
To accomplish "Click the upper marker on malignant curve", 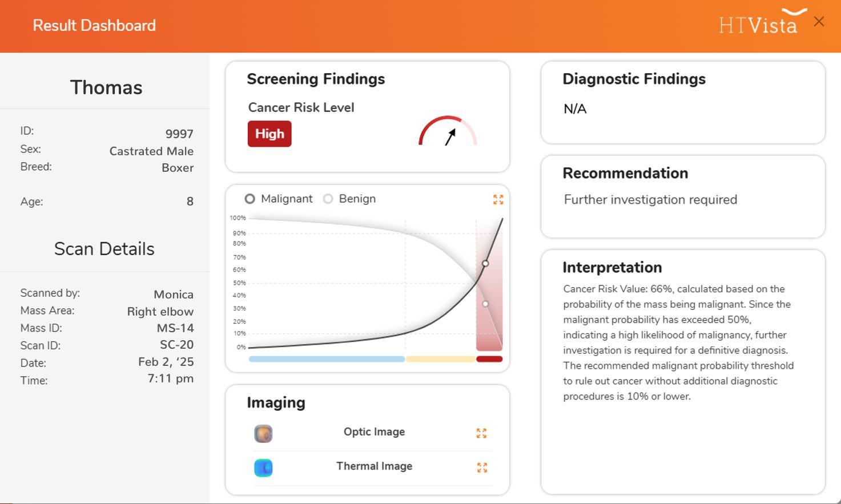I will click(x=485, y=264).
